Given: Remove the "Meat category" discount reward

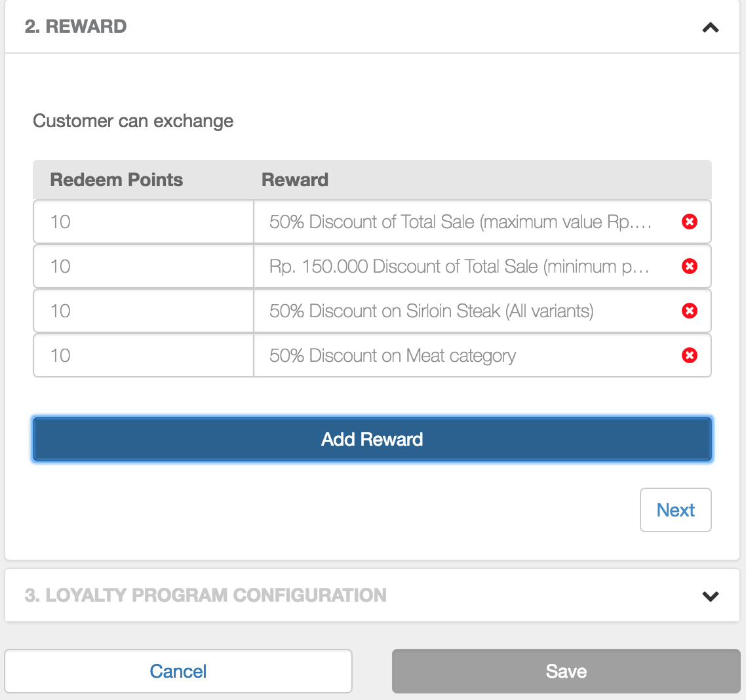Looking at the screenshot, I should 689,355.
